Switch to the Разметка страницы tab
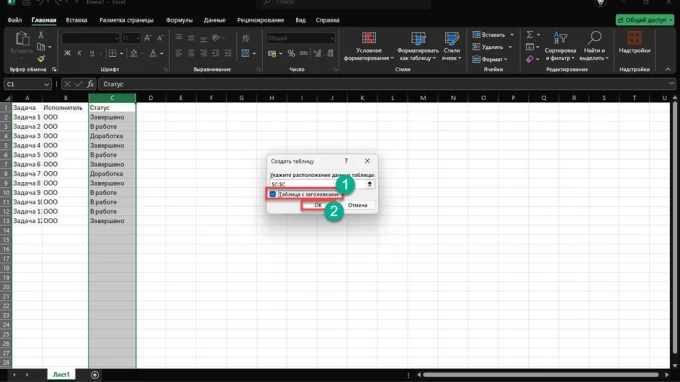Viewport: 680px width, 382px height. (126, 20)
